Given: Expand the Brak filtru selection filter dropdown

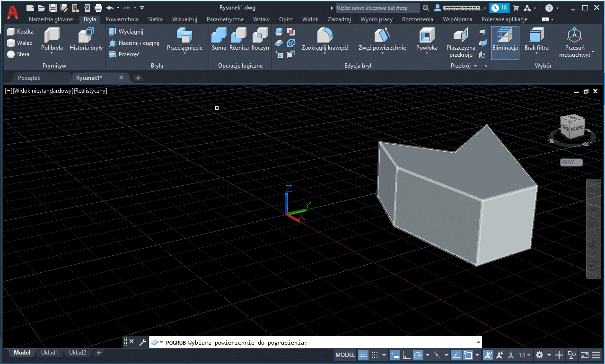Looking at the screenshot, I should click(x=536, y=53).
